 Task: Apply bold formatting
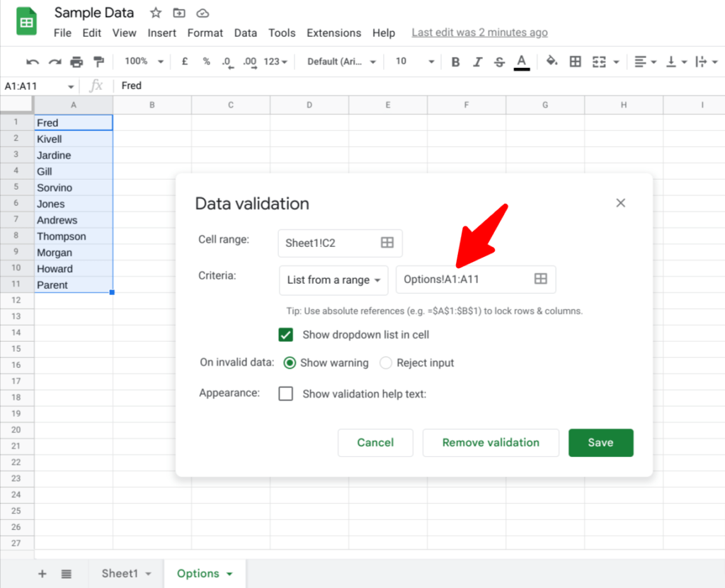[455, 62]
